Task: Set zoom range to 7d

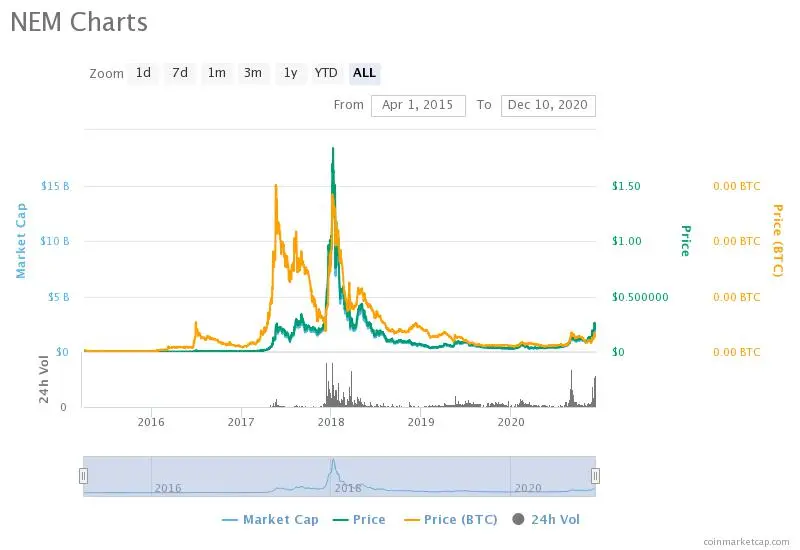Action: (x=180, y=73)
